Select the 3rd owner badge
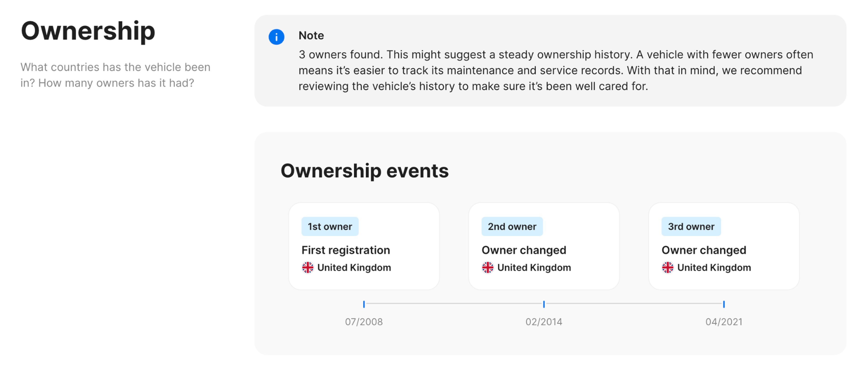 [691, 226]
